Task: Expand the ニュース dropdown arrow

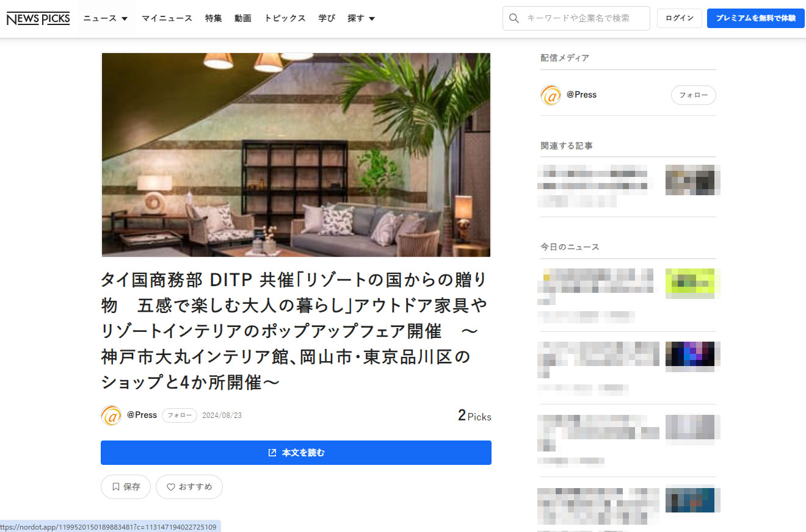Action: point(125,18)
